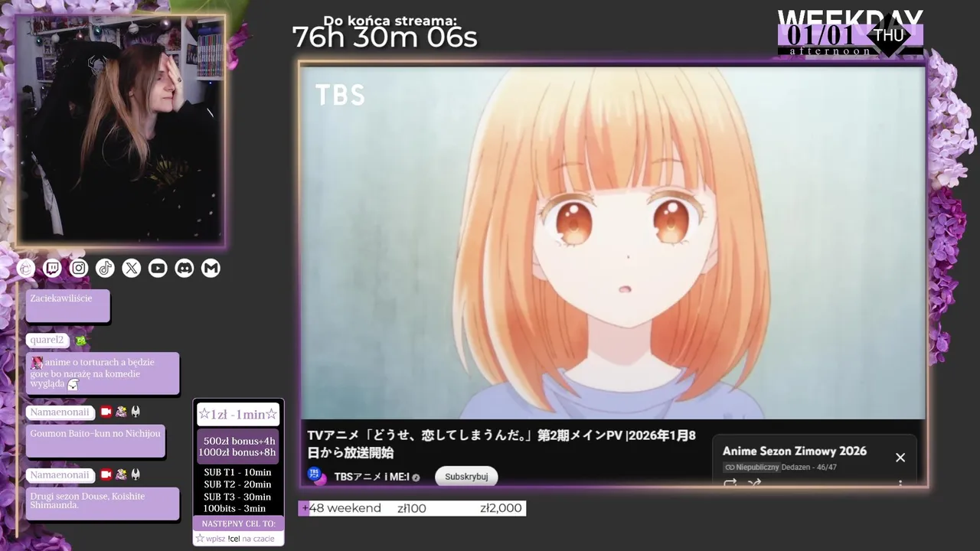The height and width of the screenshot is (551, 980).
Task: Open the X (Twitter) icon
Action: [x=132, y=268]
